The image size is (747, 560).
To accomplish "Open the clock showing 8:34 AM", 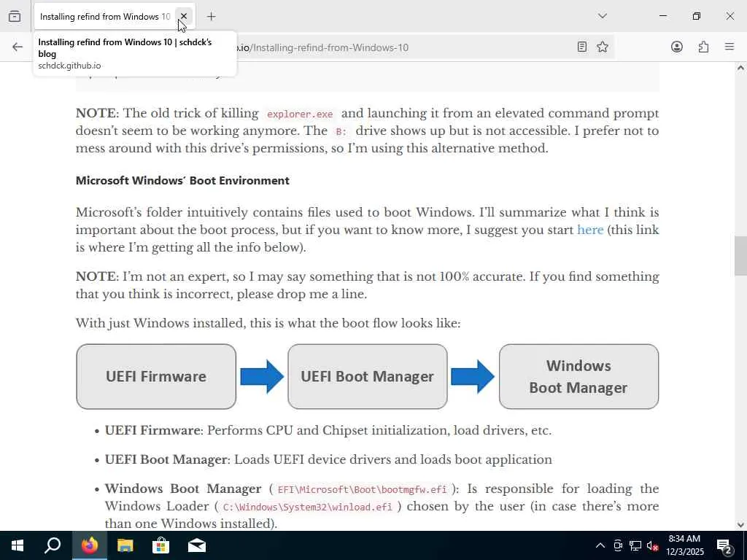I will pos(684,545).
